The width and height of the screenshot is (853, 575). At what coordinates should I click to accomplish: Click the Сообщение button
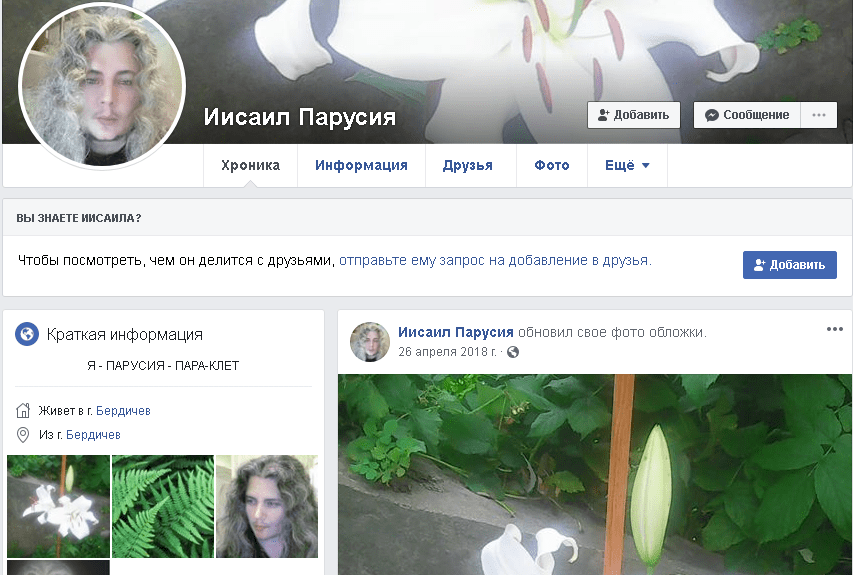pyautogui.click(x=747, y=115)
